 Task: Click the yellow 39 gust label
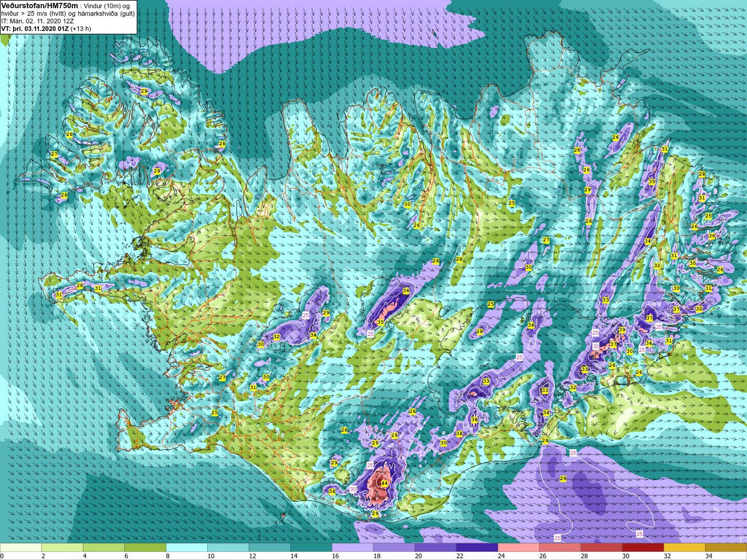tap(622, 330)
